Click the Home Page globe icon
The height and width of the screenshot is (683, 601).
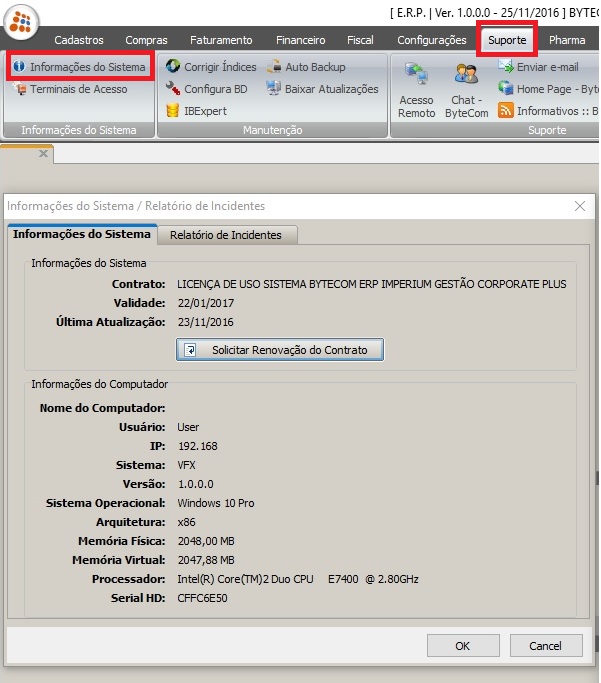click(x=506, y=88)
